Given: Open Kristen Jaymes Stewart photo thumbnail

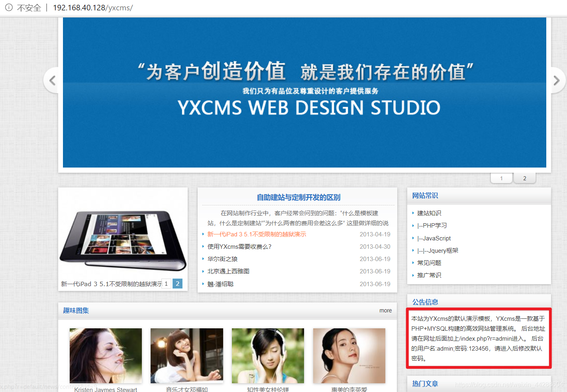Looking at the screenshot, I should pyautogui.click(x=106, y=356).
